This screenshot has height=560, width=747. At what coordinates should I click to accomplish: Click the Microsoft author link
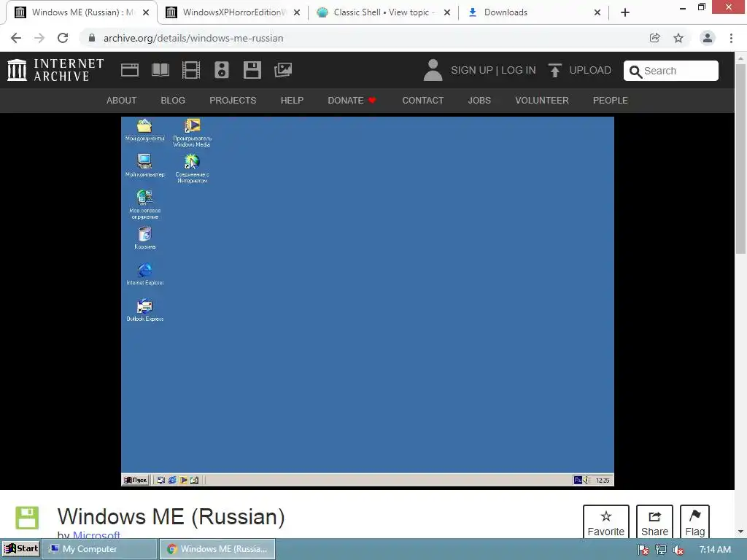(x=96, y=535)
